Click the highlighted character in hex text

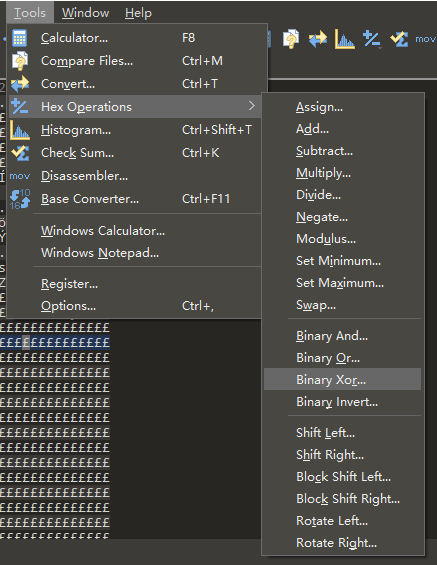click(x=26, y=342)
